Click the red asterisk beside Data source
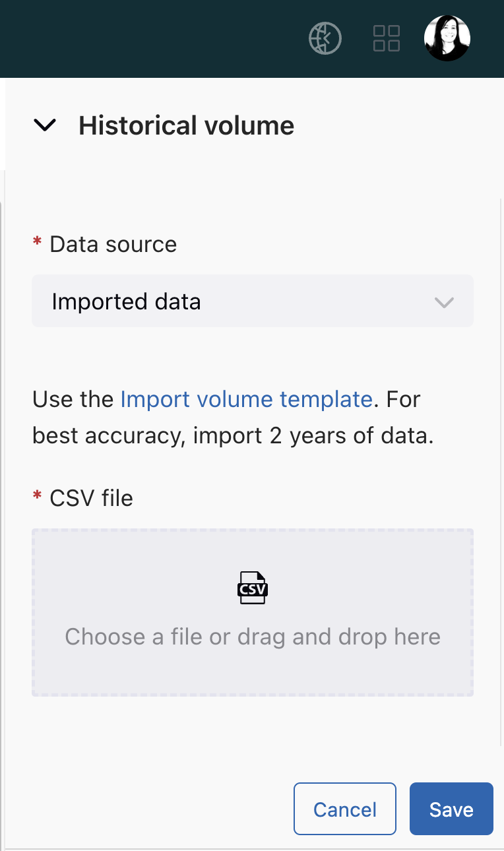504x851 pixels. 37,243
